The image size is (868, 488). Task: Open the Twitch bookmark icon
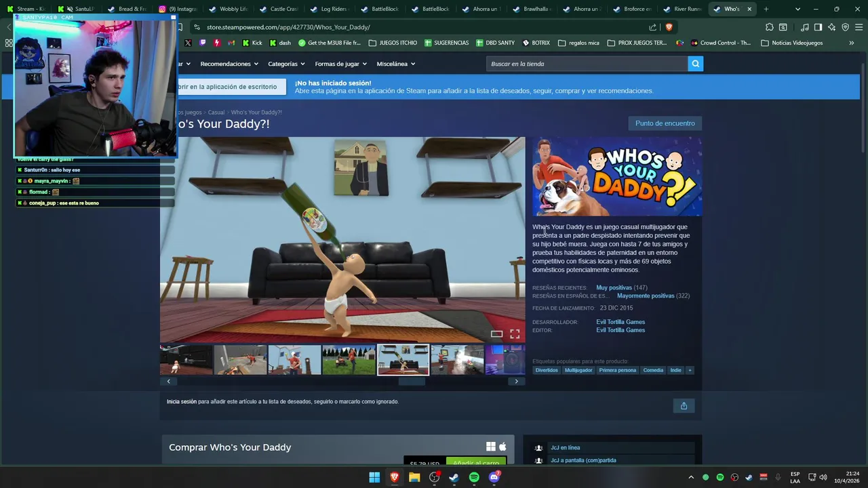202,43
